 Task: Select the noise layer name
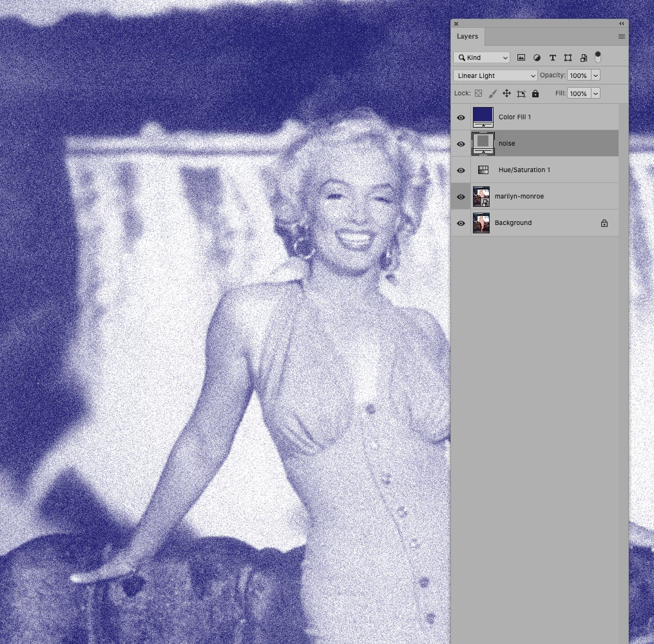pos(506,143)
